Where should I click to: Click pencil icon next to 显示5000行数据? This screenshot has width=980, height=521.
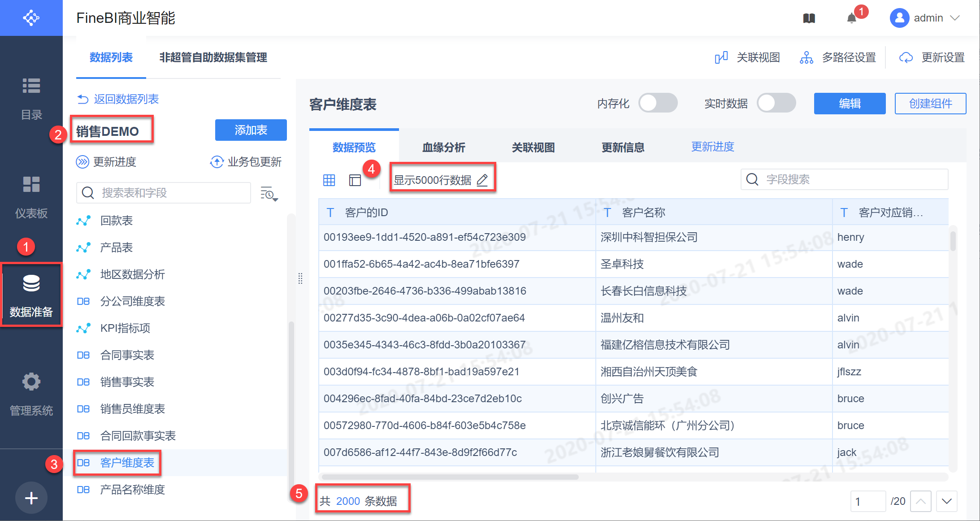click(x=482, y=180)
